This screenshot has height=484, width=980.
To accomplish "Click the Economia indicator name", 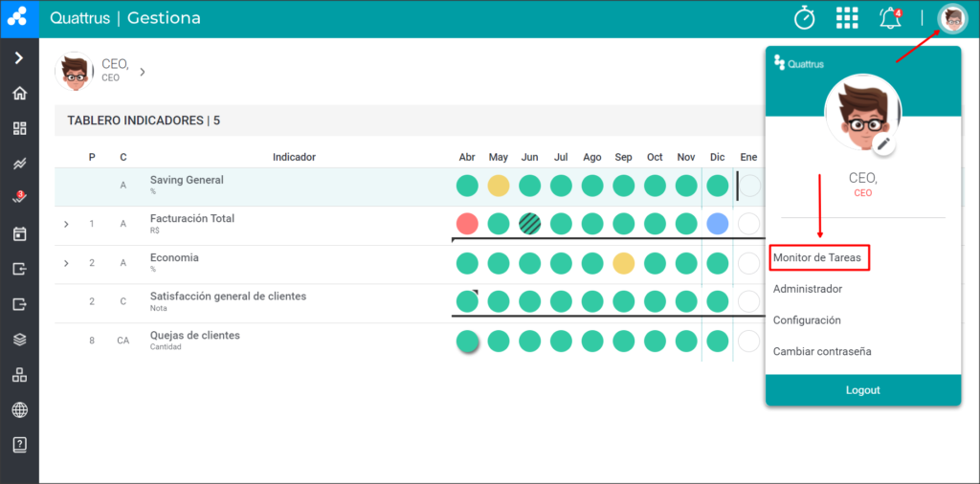I will 174,257.
